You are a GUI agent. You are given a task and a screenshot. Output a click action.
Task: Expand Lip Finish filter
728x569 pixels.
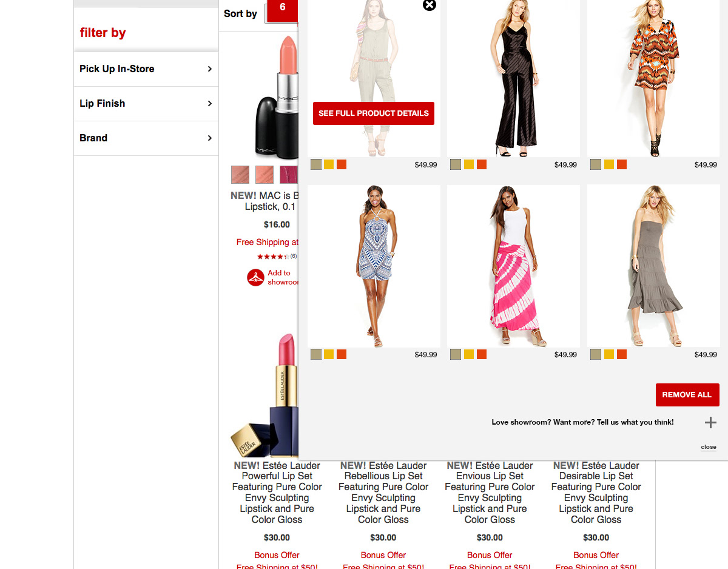click(x=146, y=104)
